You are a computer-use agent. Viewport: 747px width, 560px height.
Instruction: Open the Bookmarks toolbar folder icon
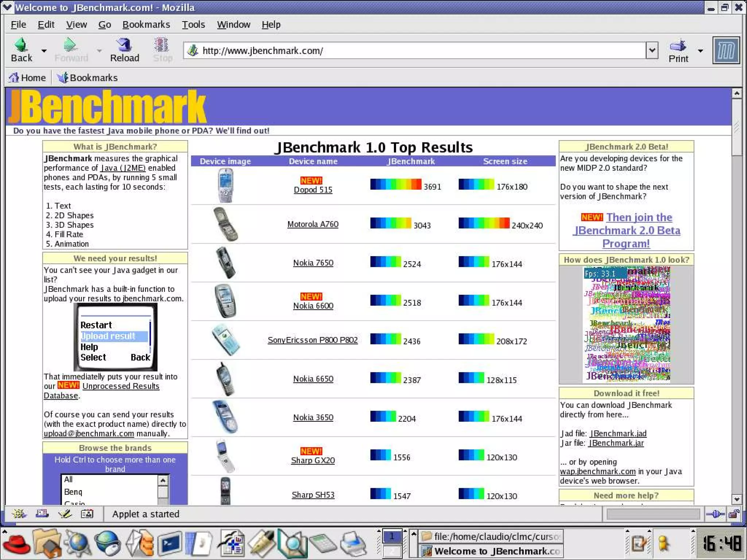click(63, 78)
